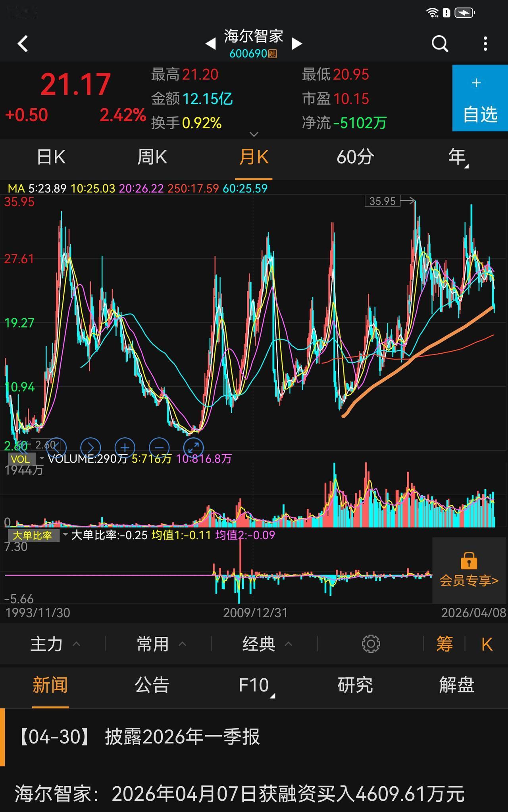Switch to the next stock arrow

point(297,43)
